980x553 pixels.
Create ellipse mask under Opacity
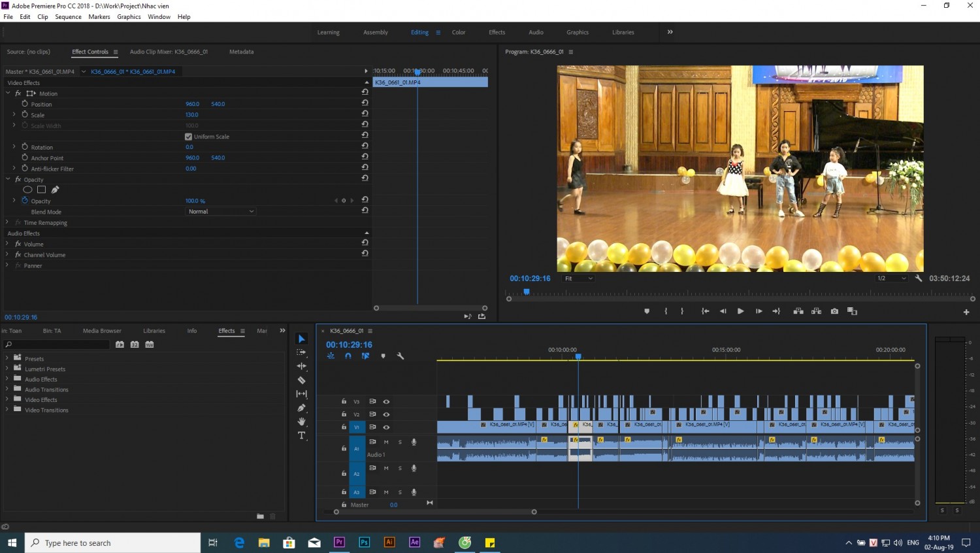[x=27, y=190]
